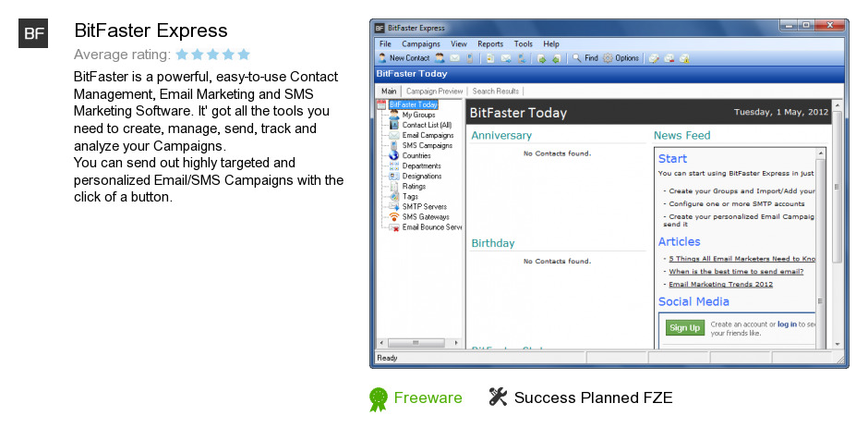868x440 pixels.
Task: Click the Success Planned FZE developer link
Action: point(593,397)
